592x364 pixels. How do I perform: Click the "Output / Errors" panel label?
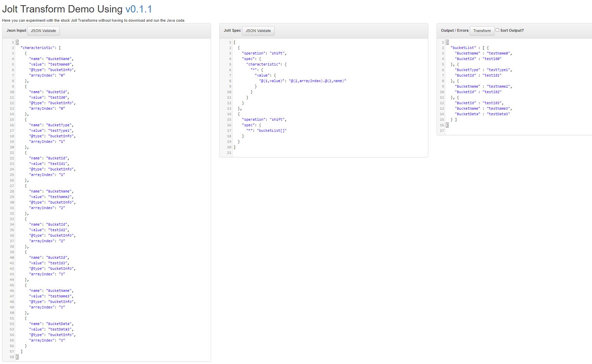pyautogui.click(x=455, y=30)
